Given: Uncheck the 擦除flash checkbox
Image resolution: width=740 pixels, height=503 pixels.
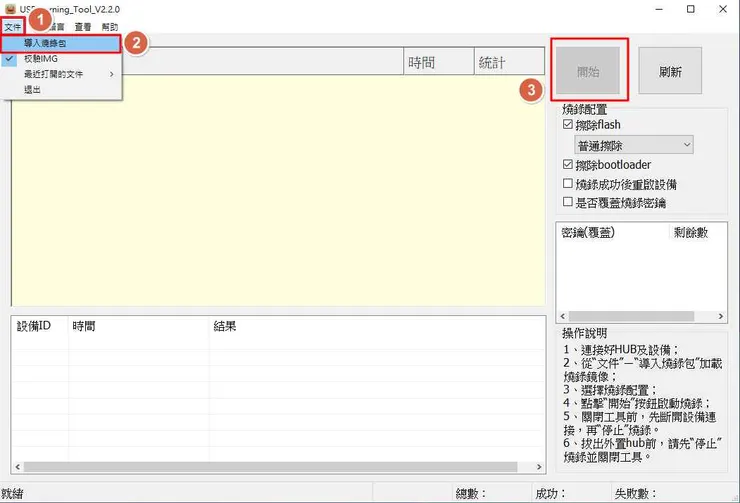Looking at the screenshot, I should pyautogui.click(x=568, y=125).
